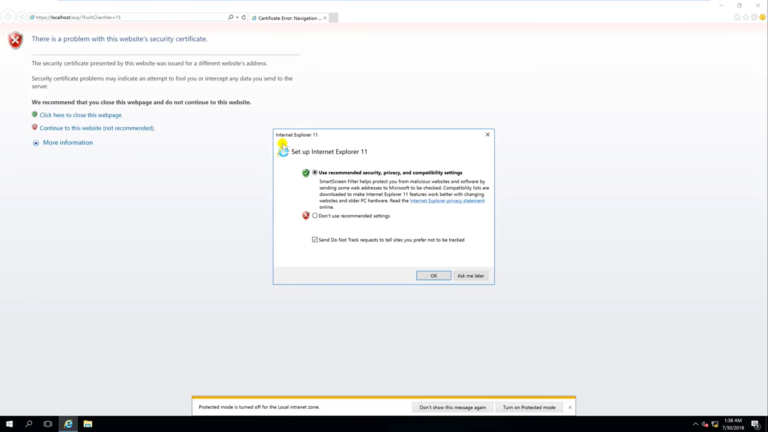Open the taskbar clock showing 1:38 AM

(733, 424)
